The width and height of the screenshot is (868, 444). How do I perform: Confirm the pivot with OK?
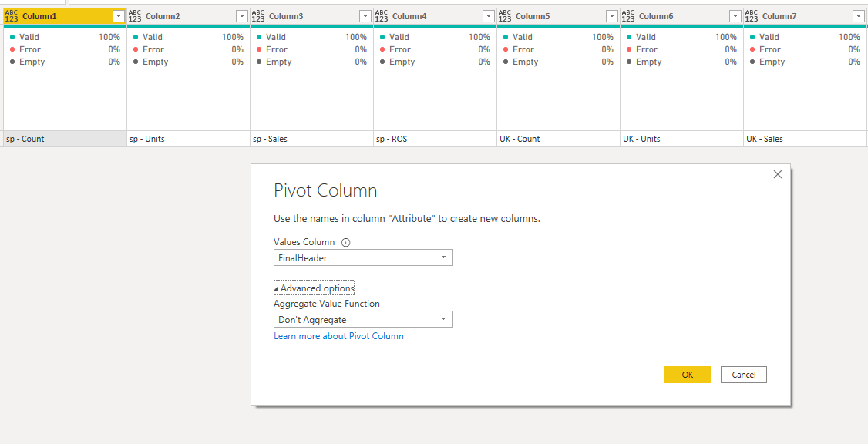click(x=688, y=375)
